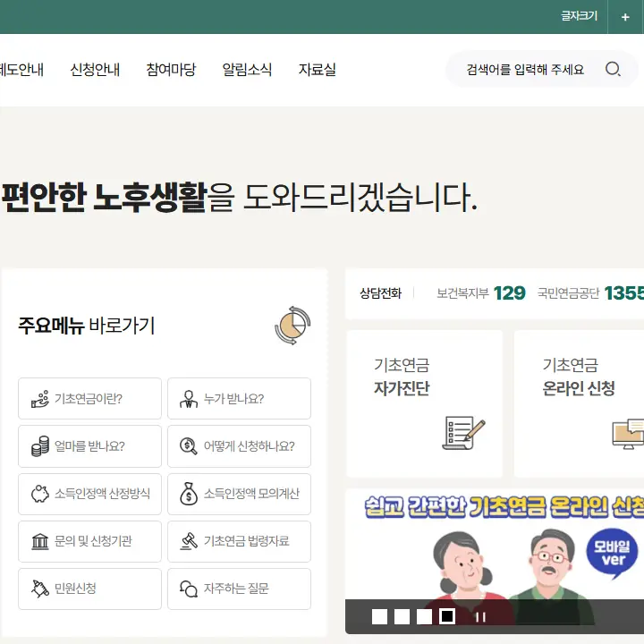Viewport: 644px width, 644px height.
Task: Click the gavel icon beside 기초연금 법령자료
Action: [x=189, y=541]
